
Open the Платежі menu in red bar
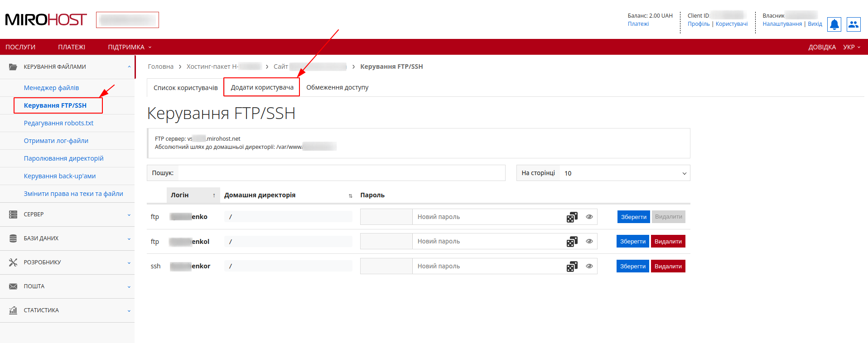72,47
